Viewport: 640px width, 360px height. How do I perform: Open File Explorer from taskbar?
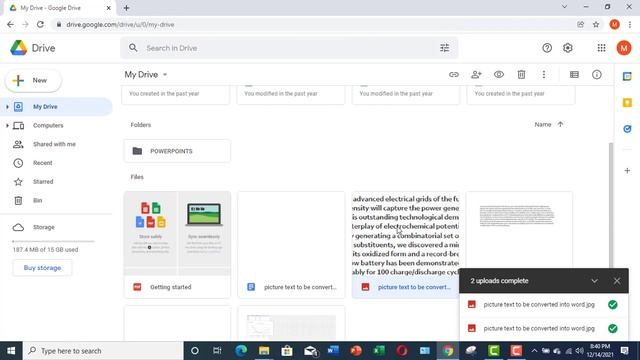264,351
